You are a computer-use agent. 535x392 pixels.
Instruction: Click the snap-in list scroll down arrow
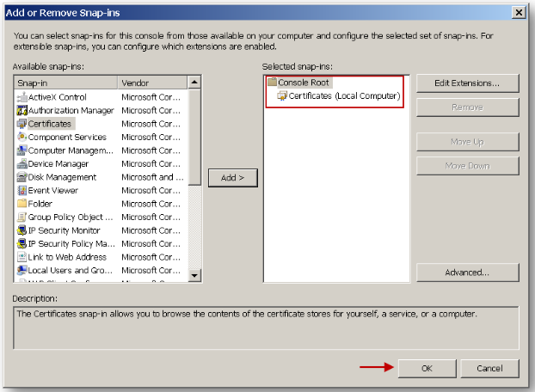point(194,275)
